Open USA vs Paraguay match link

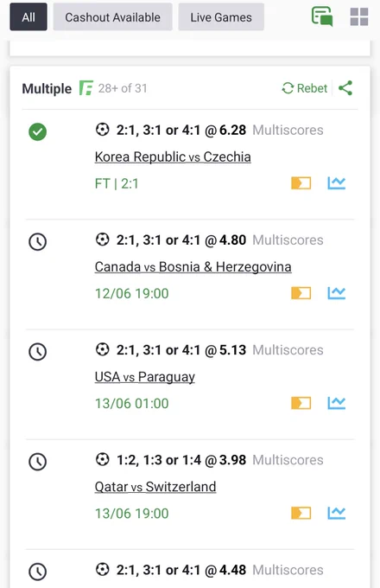point(144,376)
